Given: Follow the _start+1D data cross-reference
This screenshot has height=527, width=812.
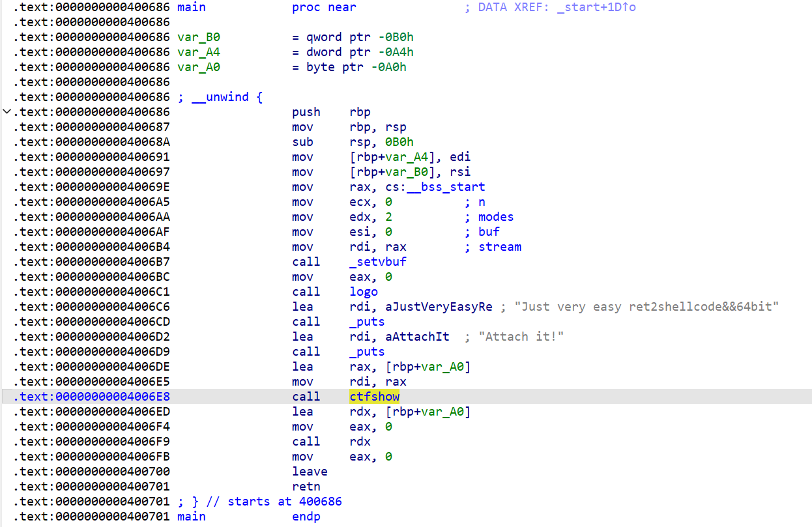Looking at the screenshot, I should 596,7.
